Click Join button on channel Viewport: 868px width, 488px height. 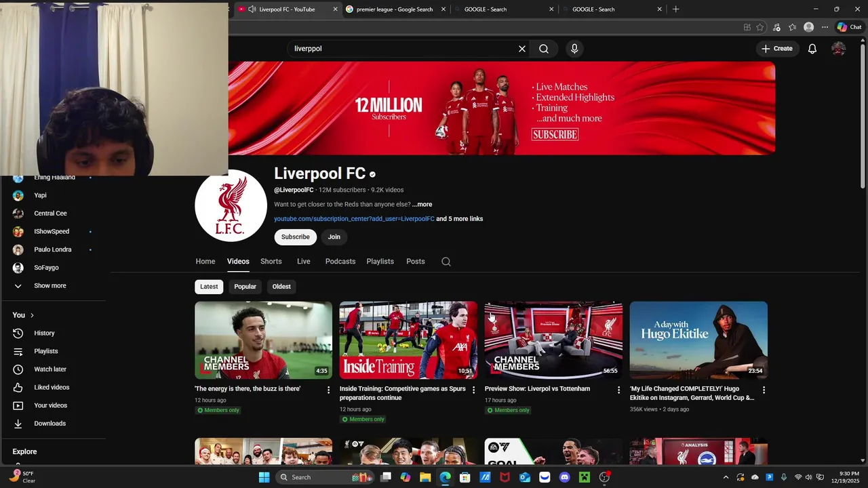click(334, 237)
